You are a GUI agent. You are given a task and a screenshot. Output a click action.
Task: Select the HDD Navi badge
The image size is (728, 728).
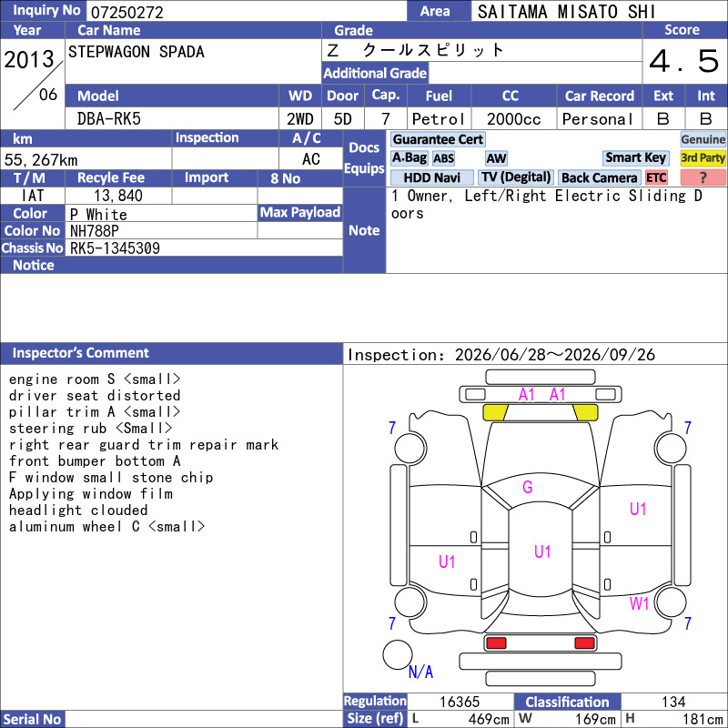(x=431, y=177)
